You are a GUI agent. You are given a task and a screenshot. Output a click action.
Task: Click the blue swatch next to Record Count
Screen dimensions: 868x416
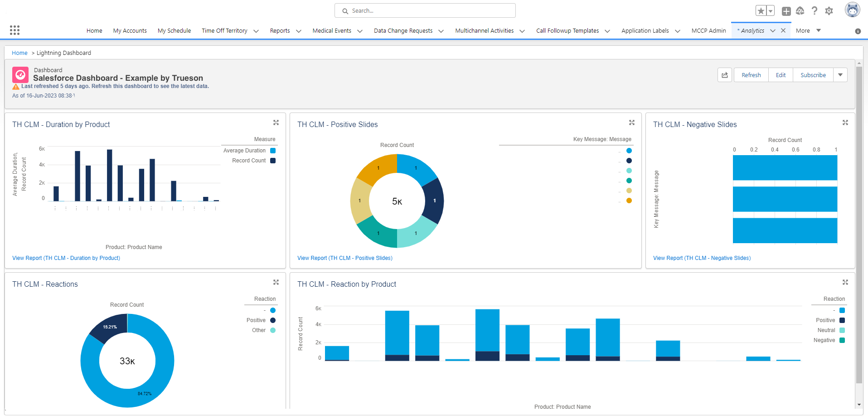point(272,160)
